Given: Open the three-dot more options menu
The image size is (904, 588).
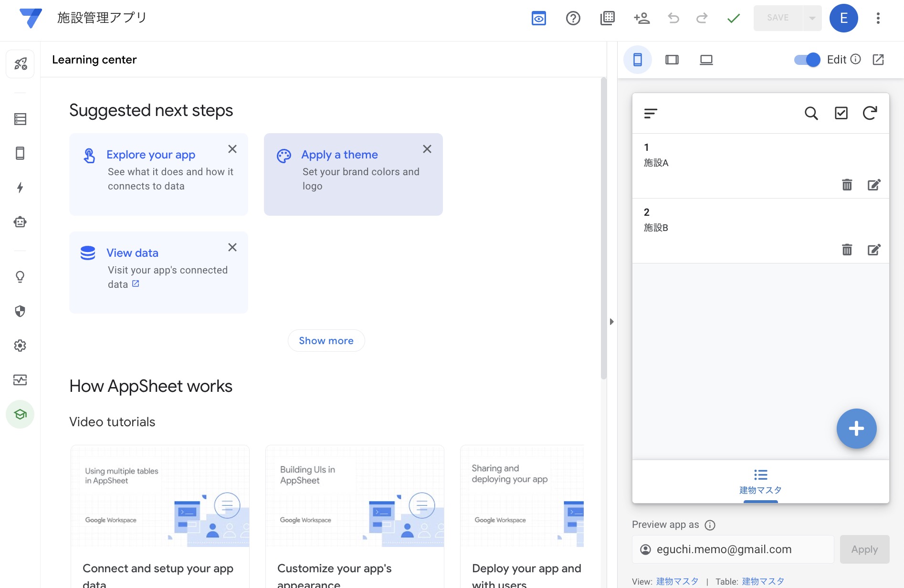Looking at the screenshot, I should coord(878,18).
